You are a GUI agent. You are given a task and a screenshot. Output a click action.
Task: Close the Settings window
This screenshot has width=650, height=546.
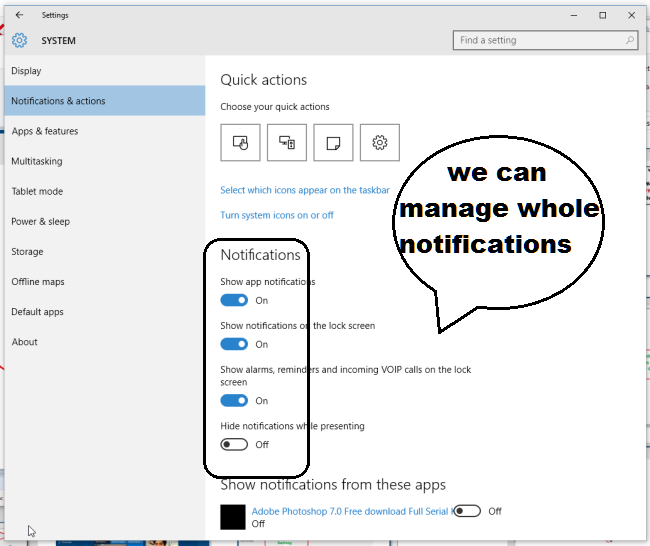631,15
